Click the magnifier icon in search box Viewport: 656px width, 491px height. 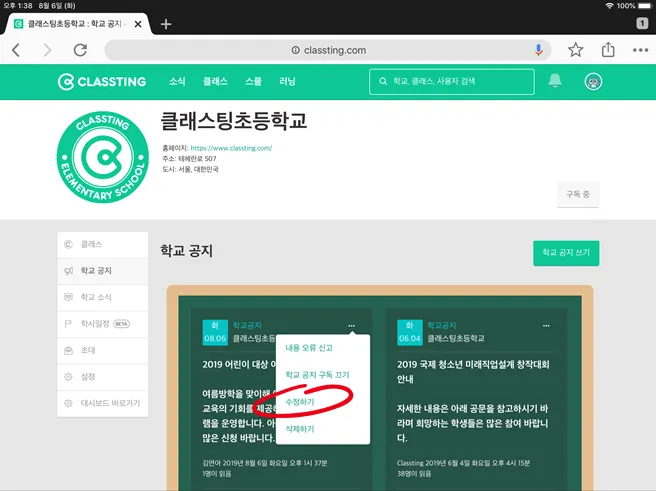coord(383,81)
